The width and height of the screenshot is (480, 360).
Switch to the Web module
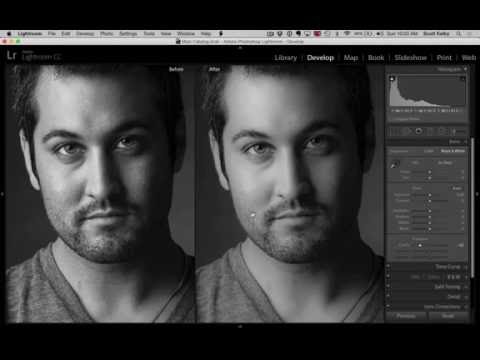pos(468,58)
